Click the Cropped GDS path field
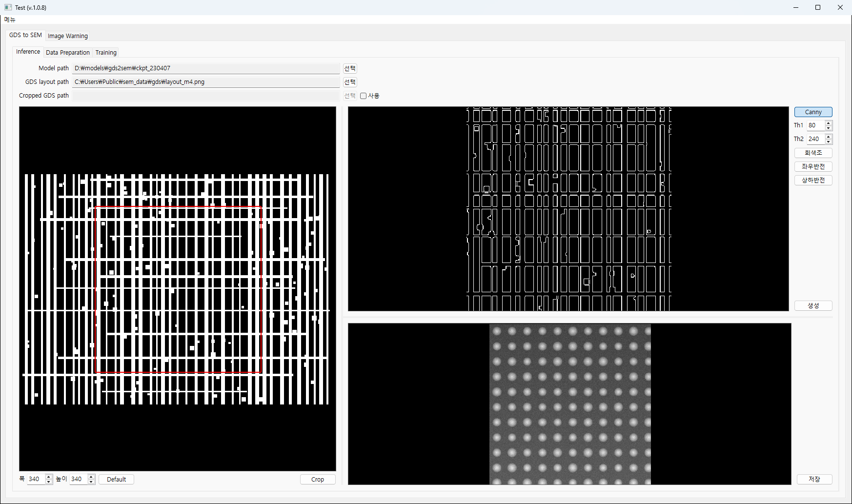This screenshot has height=504, width=852. 206,96
